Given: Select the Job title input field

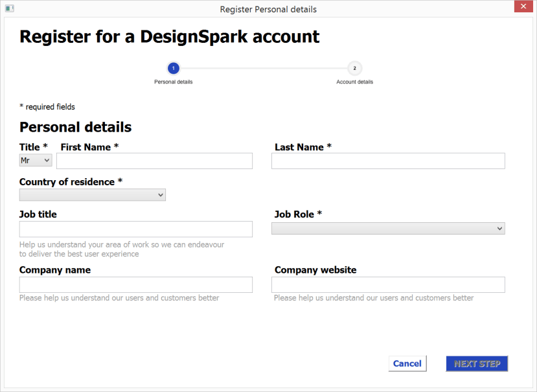Looking at the screenshot, I should click(136, 229).
